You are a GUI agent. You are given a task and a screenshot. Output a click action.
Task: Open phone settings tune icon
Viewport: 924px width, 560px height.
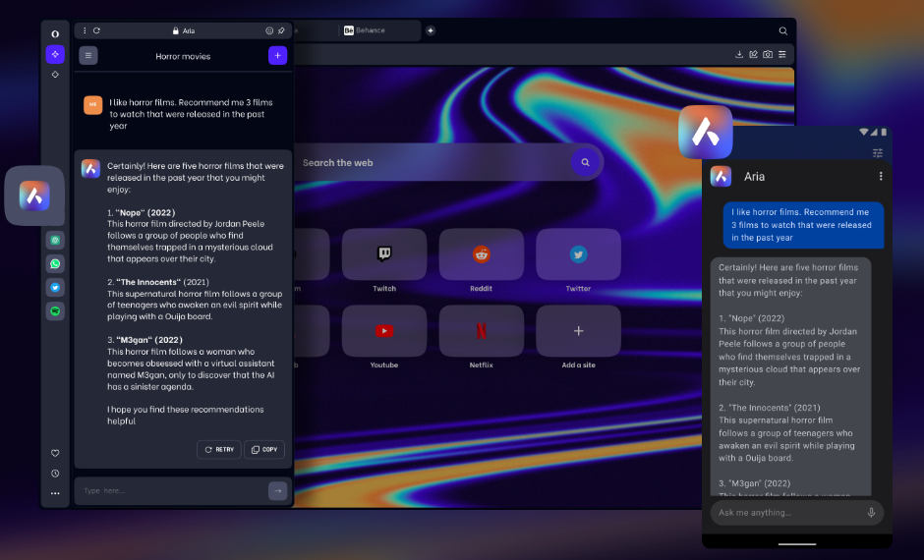coord(878,153)
